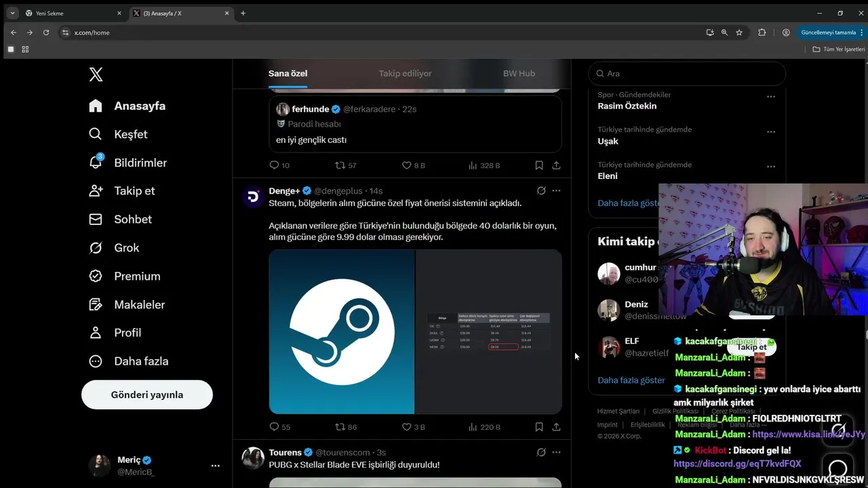Screen dimensions: 868x488
Task: Switch to Takip ediliyor tab
Action: click(x=405, y=73)
